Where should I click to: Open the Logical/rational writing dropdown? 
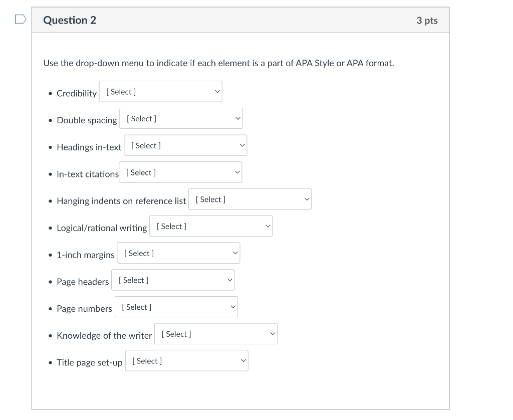(211, 226)
